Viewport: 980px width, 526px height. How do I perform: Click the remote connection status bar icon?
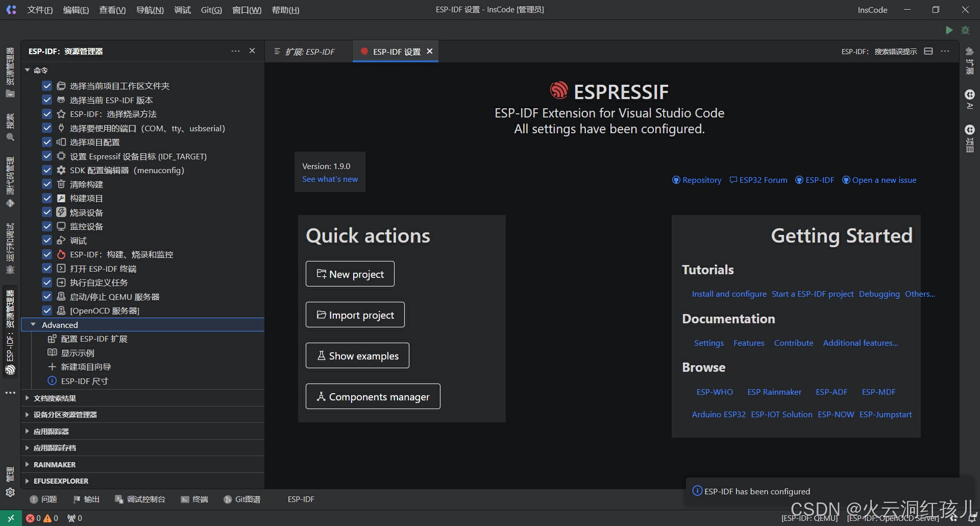(11, 518)
